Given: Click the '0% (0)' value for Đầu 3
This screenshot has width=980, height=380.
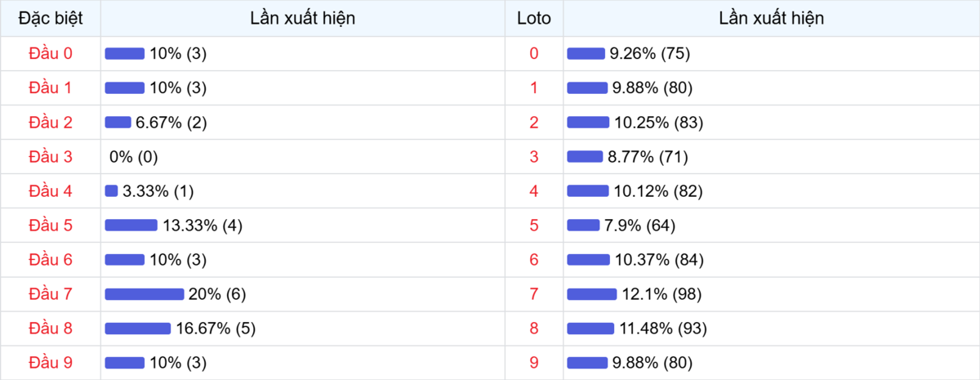Looking at the screenshot, I should [133, 157].
